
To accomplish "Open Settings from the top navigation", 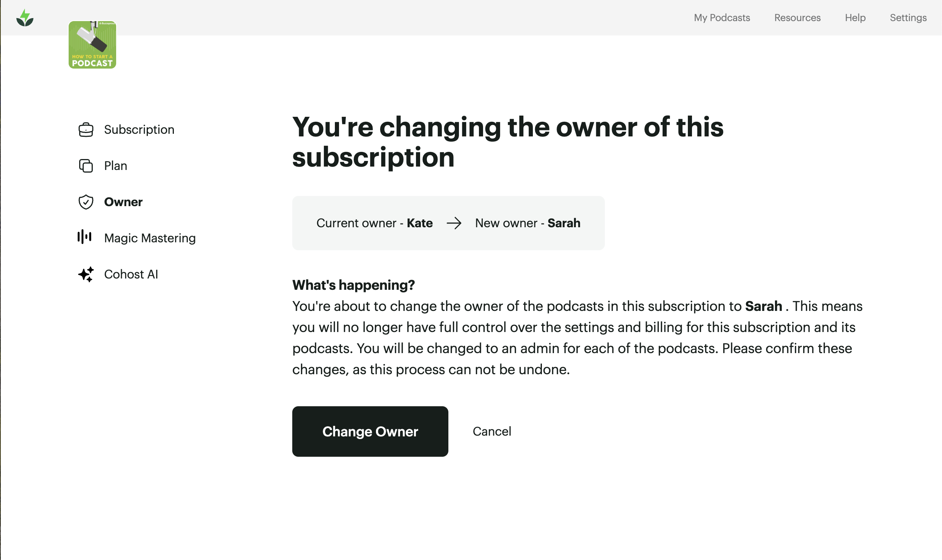I will tap(908, 17).
